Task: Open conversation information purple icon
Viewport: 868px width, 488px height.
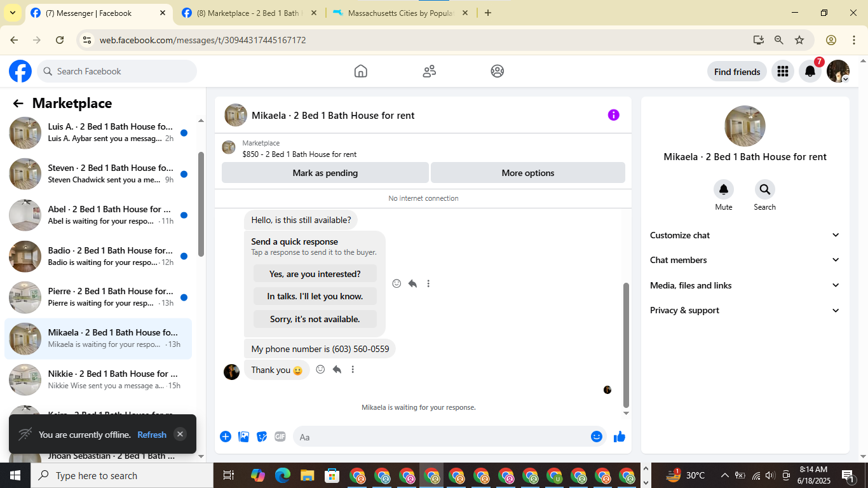Action: tap(613, 115)
